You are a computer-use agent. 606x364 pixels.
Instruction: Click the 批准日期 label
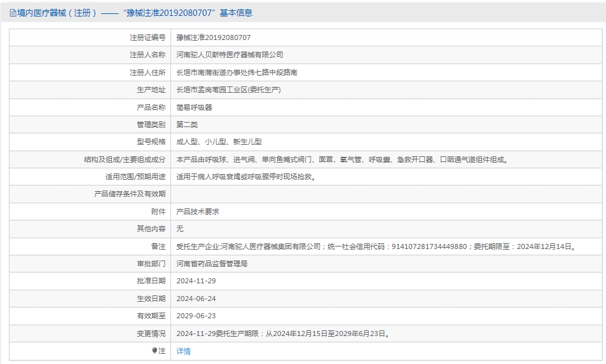(151, 281)
